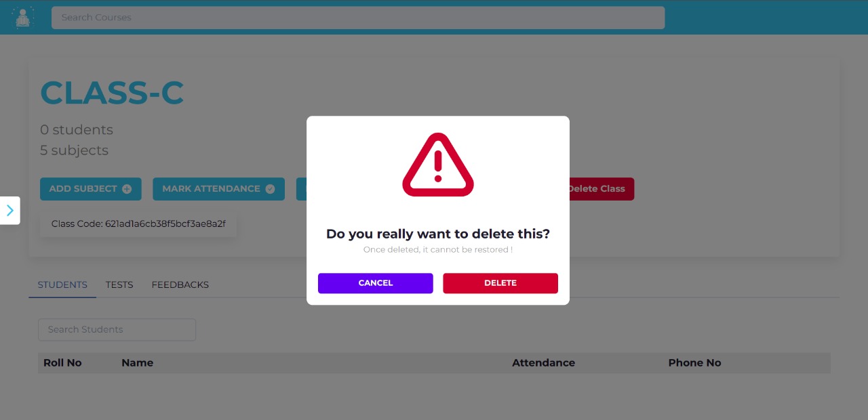Focus the Search Courses field
The height and width of the screenshot is (420, 868).
click(x=358, y=18)
